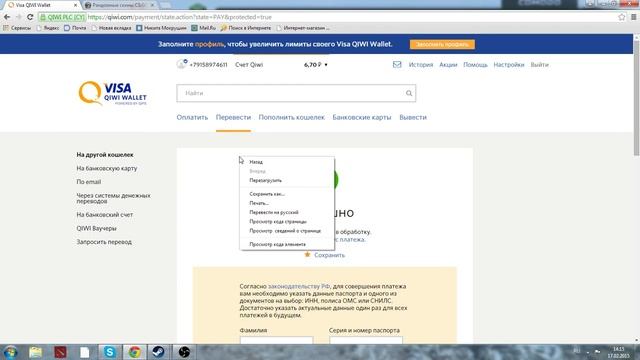The image size is (640, 360).
Task: Open законодательству РФ link
Action: pos(299,286)
